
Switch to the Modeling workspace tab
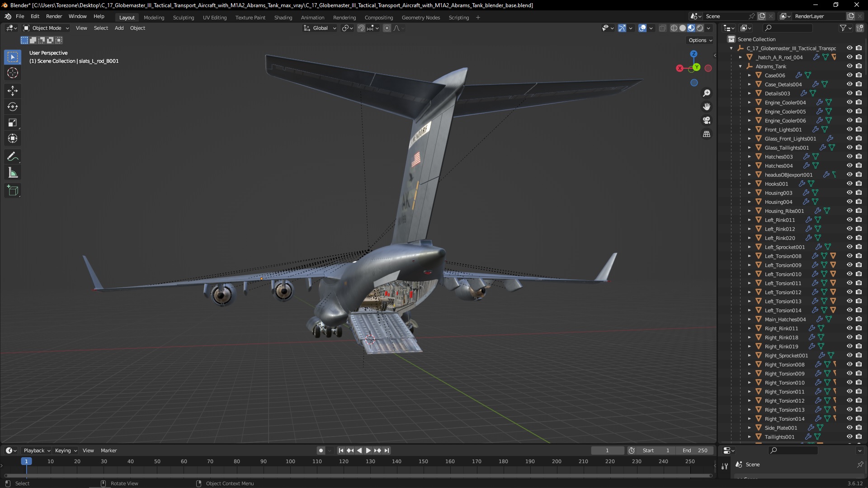tap(154, 18)
